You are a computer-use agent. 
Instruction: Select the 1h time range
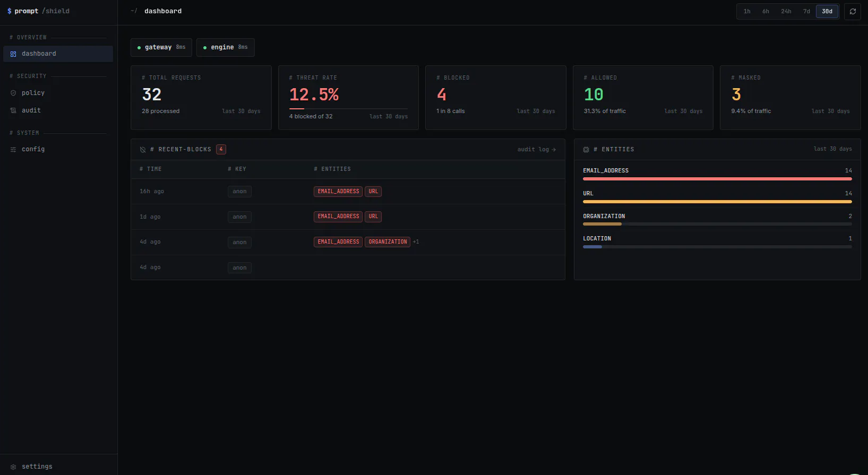[747, 11]
